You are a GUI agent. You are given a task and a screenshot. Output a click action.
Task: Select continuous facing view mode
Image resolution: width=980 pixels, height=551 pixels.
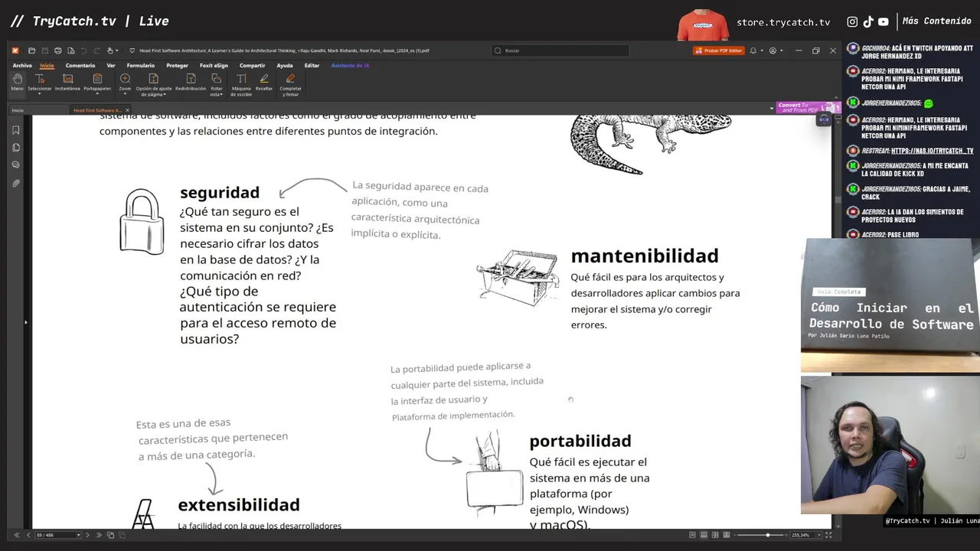point(727,535)
